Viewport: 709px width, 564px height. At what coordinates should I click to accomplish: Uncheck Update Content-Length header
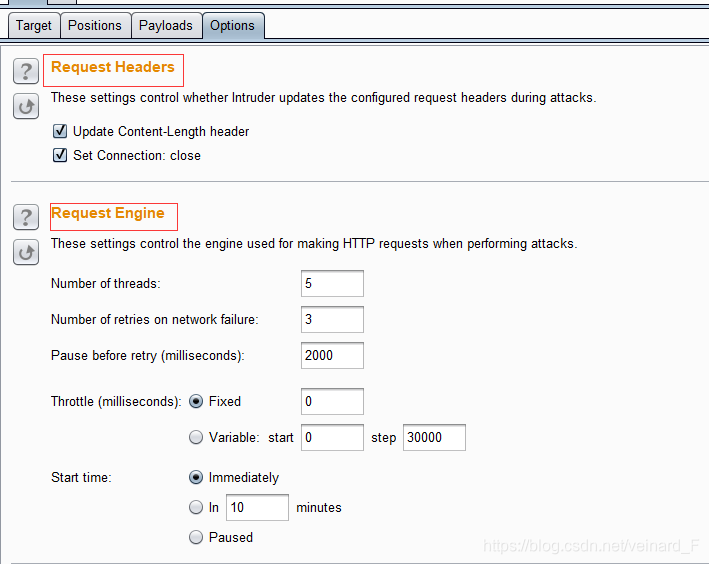click(x=60, y=131)
